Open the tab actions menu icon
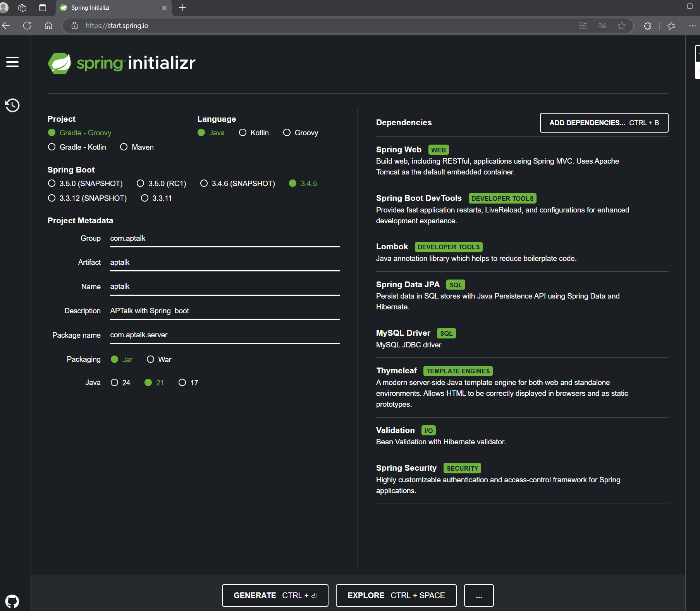Image resolution: width=700 pixels, height=611 pixels. coord(43,7)
